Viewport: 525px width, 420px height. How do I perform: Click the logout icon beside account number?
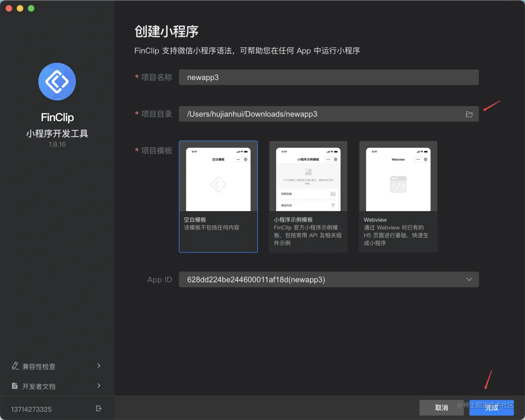click(x=99, y=408)
